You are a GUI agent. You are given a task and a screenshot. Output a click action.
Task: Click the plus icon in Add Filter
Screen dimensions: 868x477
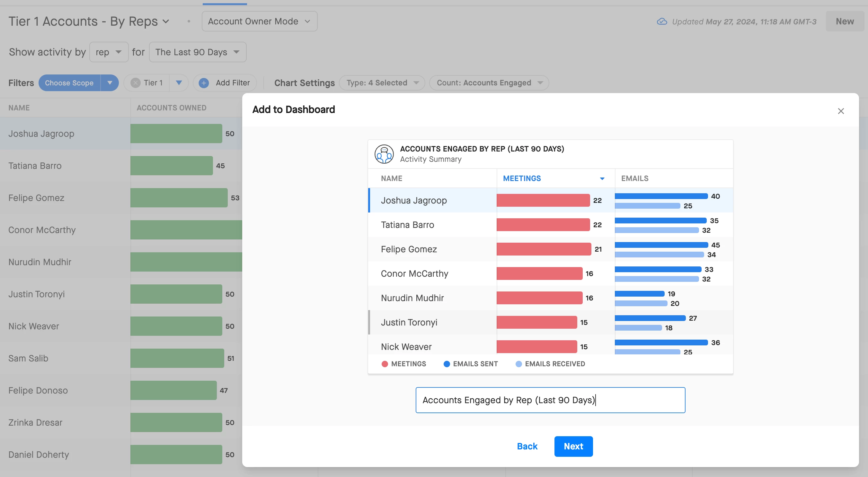(204, 83)
